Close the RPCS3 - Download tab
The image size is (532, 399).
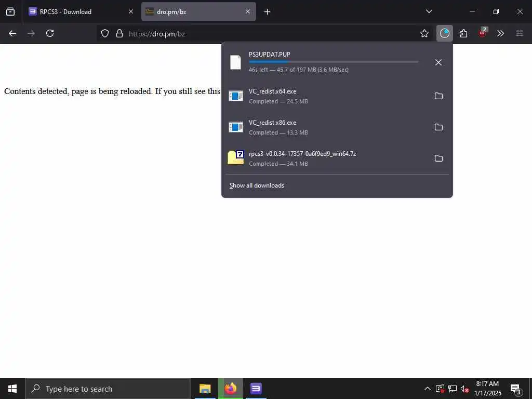pos(130,11)
